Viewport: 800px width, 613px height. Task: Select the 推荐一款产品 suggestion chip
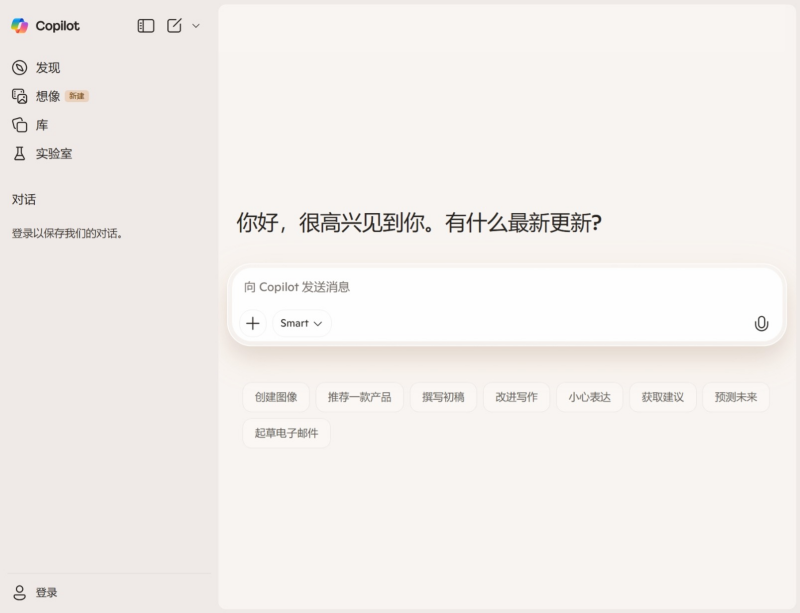click(360, 397)
